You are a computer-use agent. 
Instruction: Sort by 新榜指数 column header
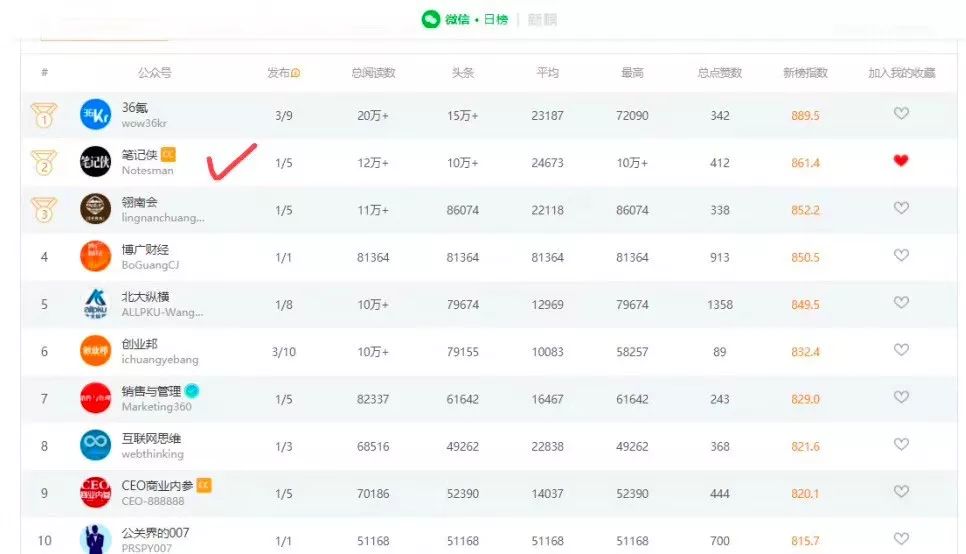click(x=805, y=73)
